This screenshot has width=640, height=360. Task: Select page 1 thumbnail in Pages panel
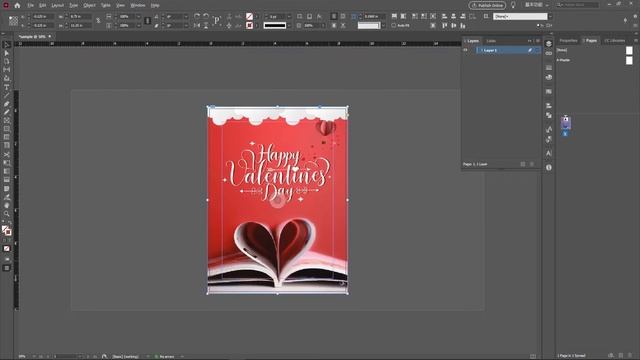[565, 122]
